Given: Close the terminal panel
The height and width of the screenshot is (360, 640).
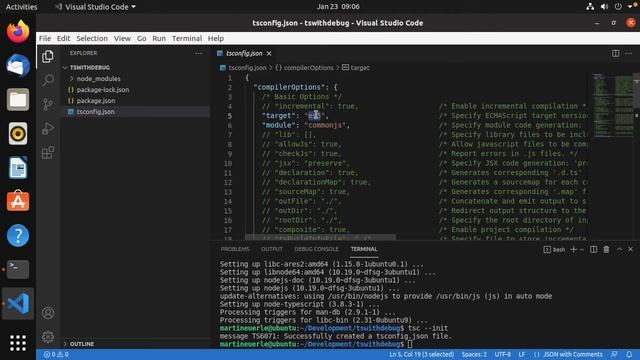Looking at the screenshot, I should [x=631, y=249].
